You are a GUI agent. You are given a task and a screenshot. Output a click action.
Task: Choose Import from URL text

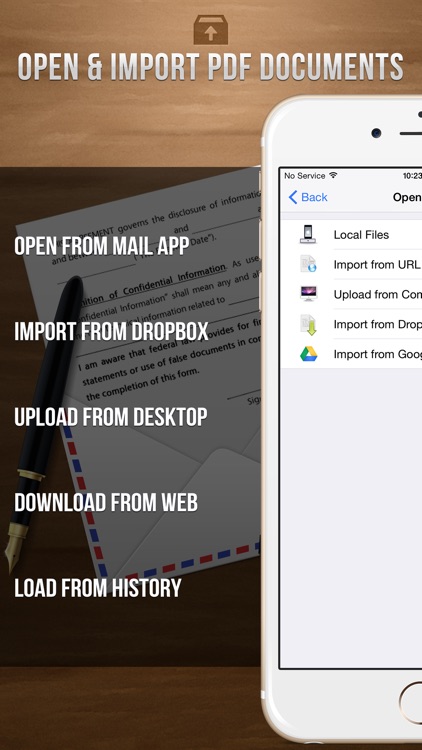coord(377,265)
